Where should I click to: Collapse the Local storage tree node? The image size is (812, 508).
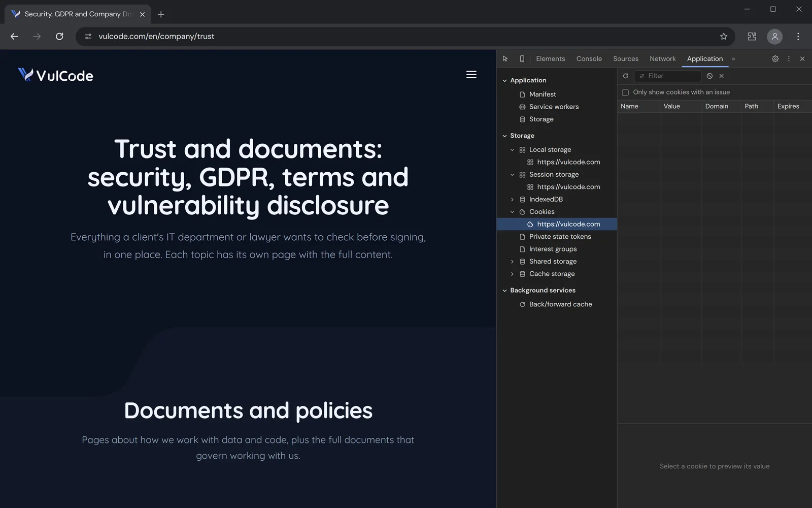[x=512, y=150]
